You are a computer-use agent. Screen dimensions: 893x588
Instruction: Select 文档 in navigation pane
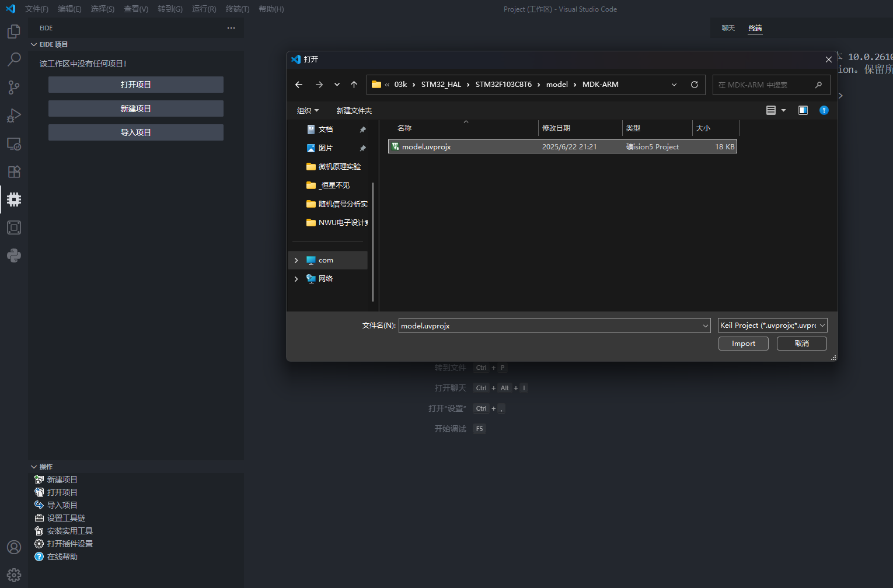click(x=326, y=129)
